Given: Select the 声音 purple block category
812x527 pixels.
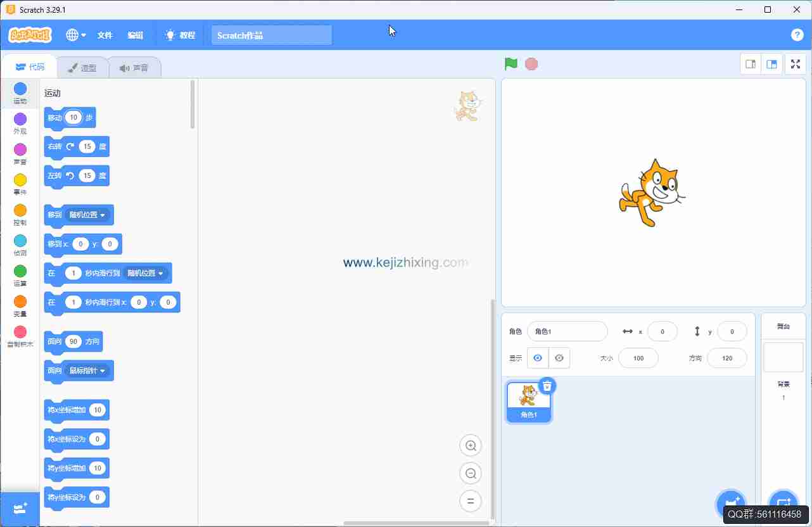Looking at the screenshot, I should [x=20, y=154].
